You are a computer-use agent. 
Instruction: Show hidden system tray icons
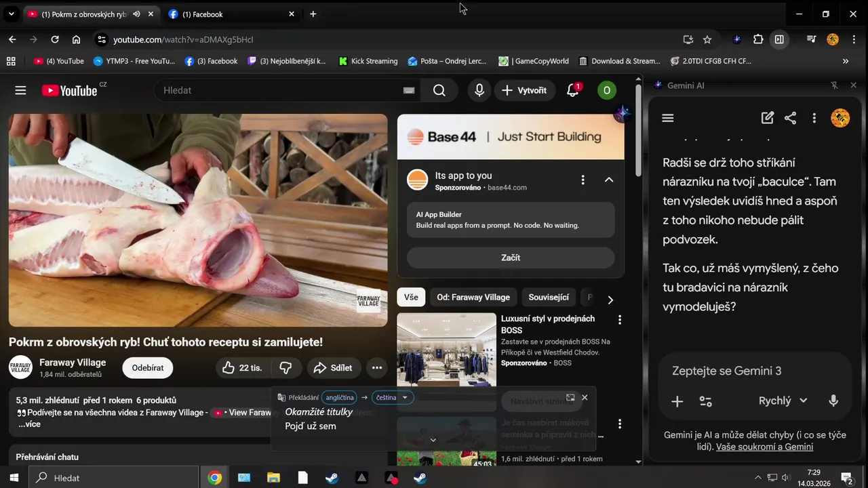(758, 477)
